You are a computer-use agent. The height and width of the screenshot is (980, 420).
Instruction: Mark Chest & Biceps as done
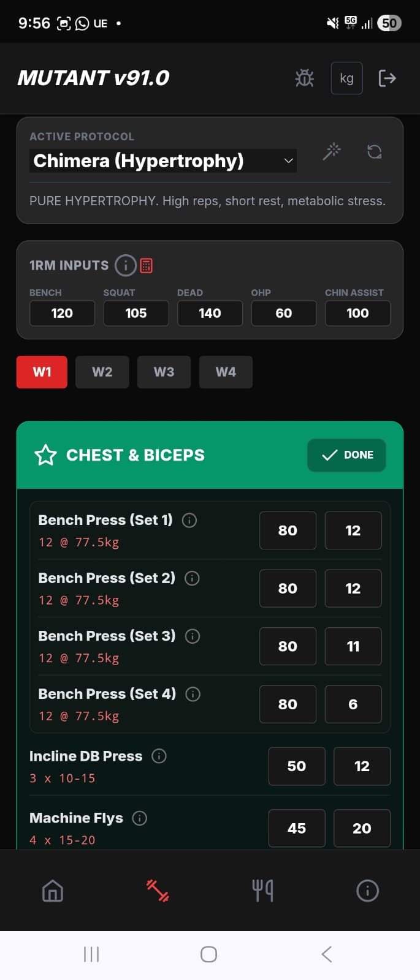346,455
